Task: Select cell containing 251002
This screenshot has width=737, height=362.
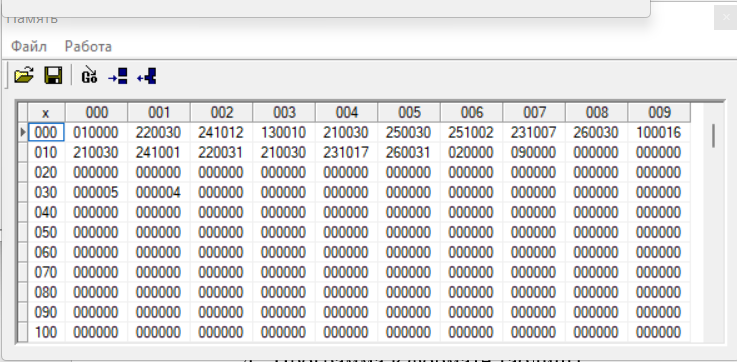Action: click(471, 133)
